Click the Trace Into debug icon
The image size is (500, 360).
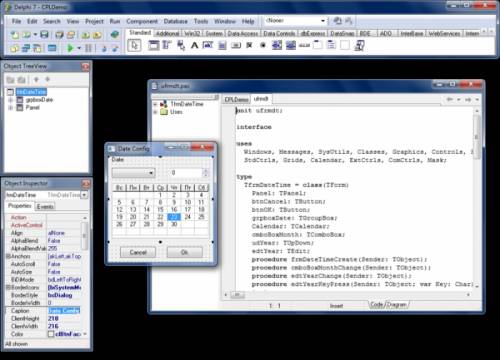click(104, 48)
